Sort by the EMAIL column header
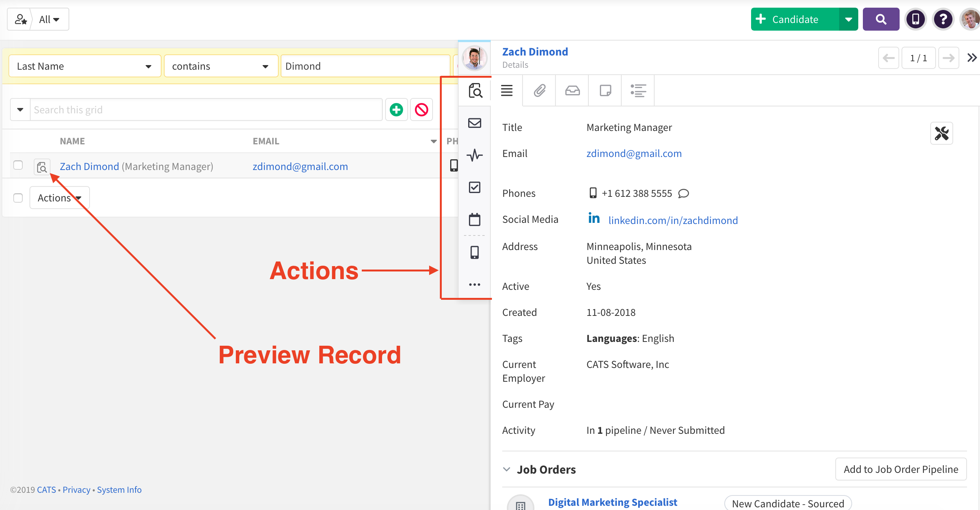This screenshot has width=980, height=510. pos(266,141)
